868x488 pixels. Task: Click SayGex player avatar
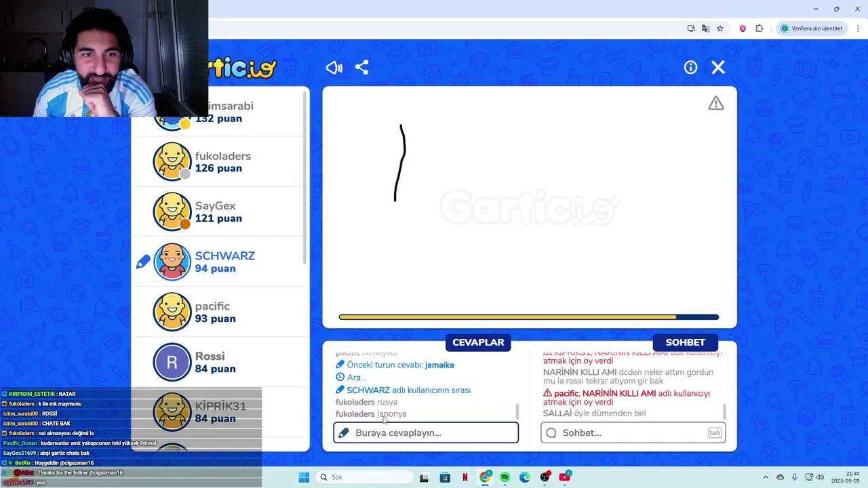tap(172, 211)
